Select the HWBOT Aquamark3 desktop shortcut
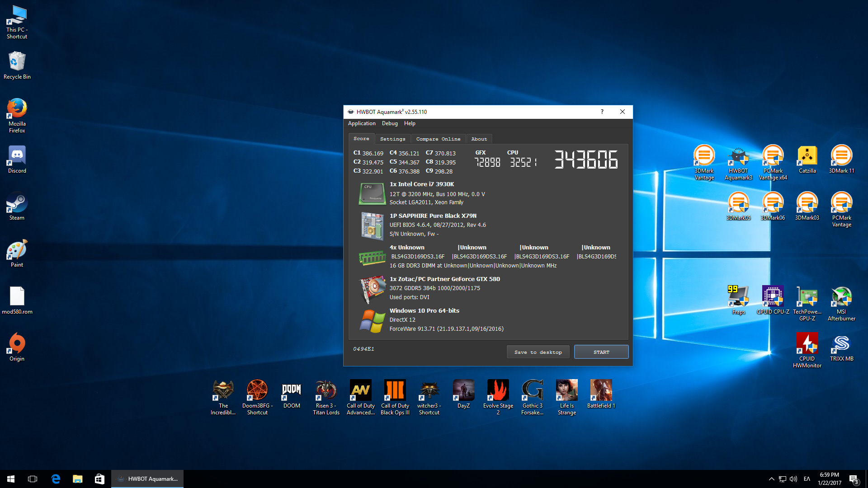Viewport: 868px width, 488px height. click(738, 162)
